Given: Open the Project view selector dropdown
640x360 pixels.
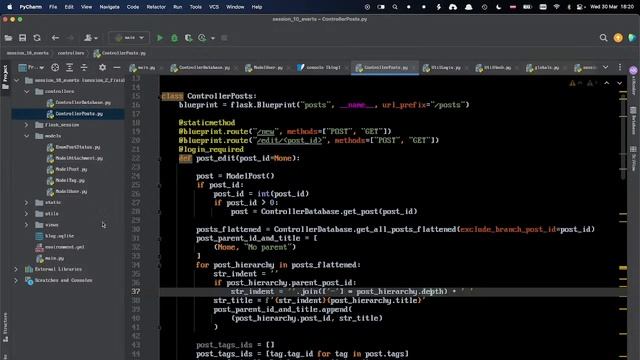Looking at the screenshot, I should pos(31,67).
